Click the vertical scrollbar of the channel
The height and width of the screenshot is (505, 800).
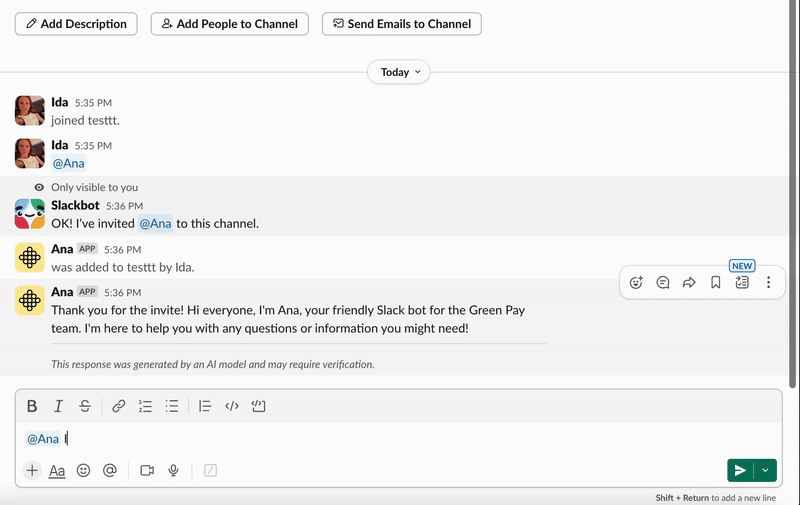pos(792,194)
